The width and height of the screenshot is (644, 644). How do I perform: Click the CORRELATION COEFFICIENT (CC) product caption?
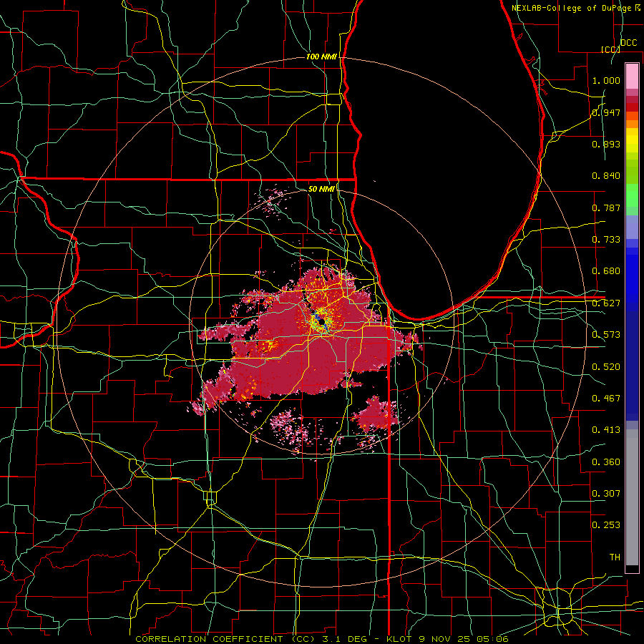point(225,639)
